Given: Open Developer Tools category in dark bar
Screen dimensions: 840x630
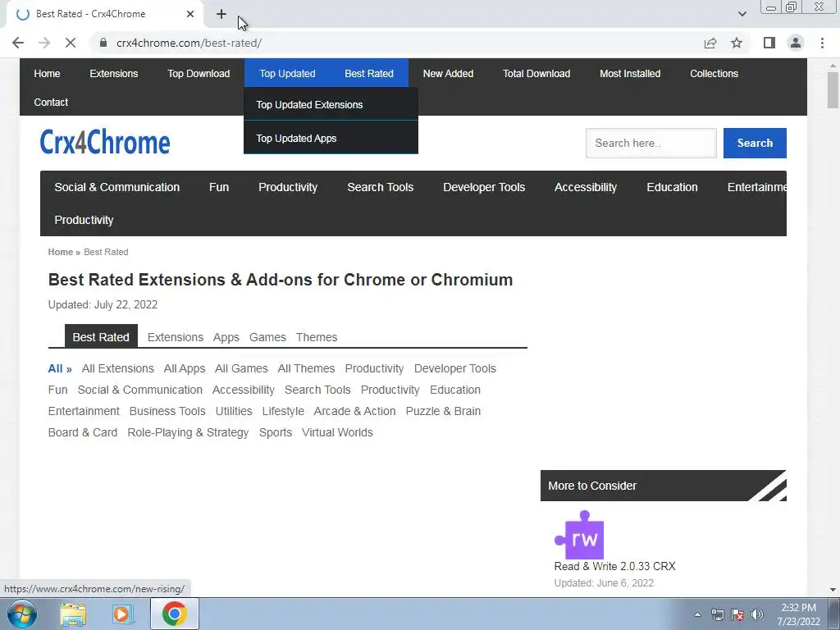Looking at the screenshot, I should pyautogui.click(x=484, y=187).
